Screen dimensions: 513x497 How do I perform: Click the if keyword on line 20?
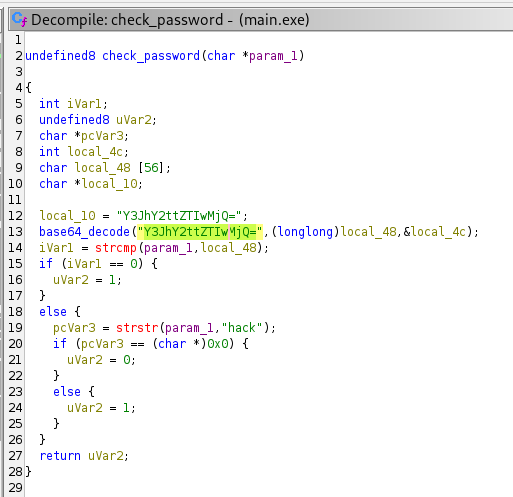60,344
